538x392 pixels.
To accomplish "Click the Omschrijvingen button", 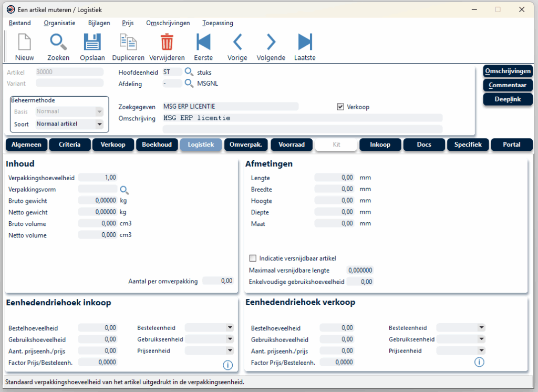I will point(508,71).
